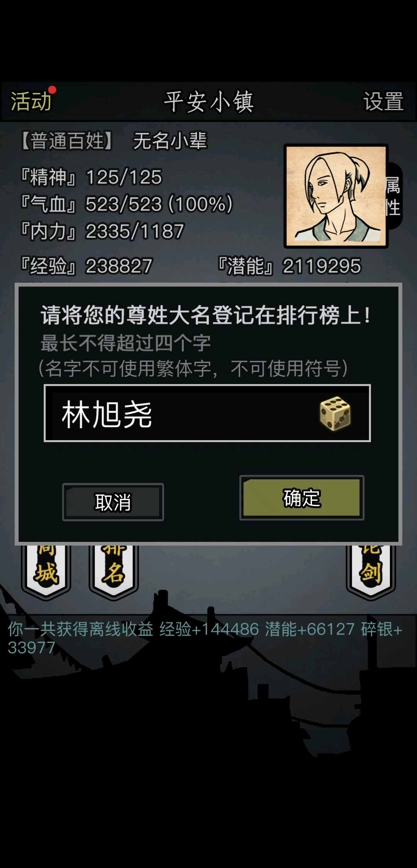Open the 商城 shop banner
The height and width of the screenshot is (868, 417).
46,572
